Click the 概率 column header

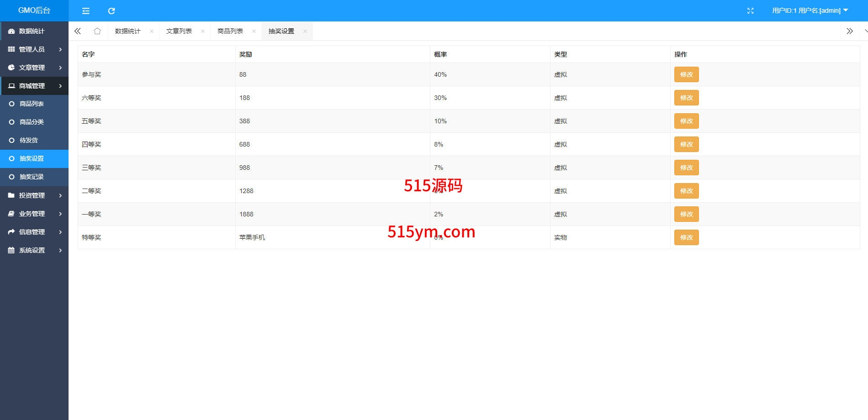pyautogui.click(x=440, y=54)
